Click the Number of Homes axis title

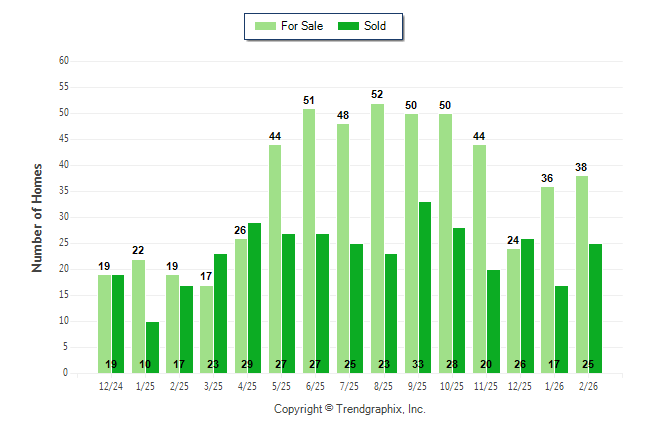(38, 217)
